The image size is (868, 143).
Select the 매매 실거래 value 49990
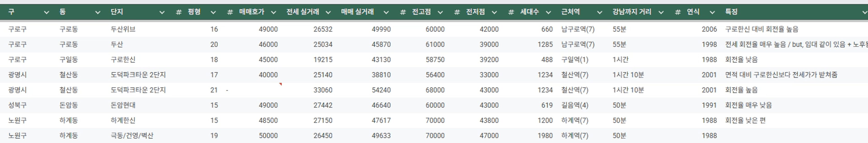click(x=381, y=29)
